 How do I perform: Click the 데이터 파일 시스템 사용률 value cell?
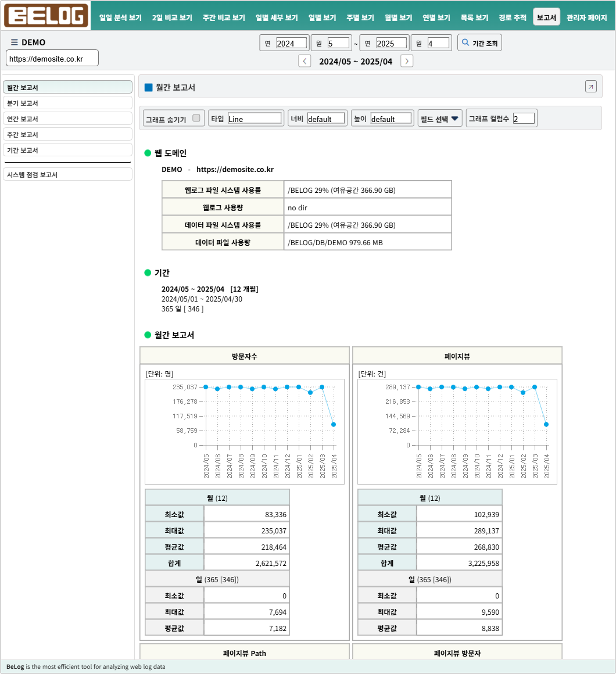coord(367,225)
